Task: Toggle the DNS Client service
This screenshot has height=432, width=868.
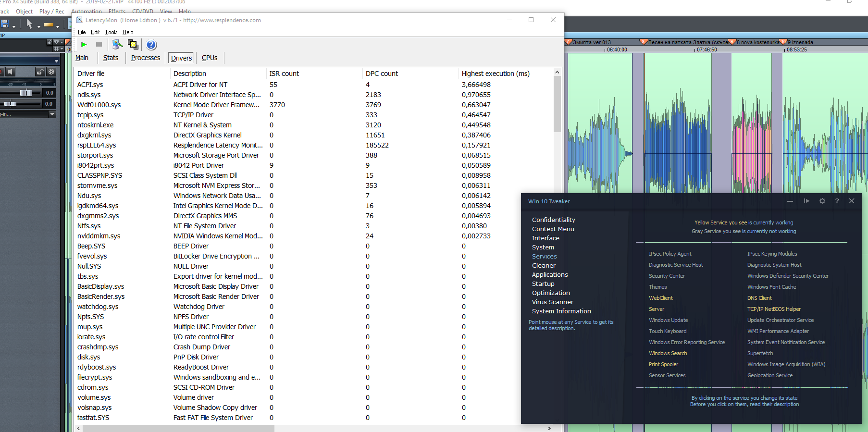Action: coord(759,298)
